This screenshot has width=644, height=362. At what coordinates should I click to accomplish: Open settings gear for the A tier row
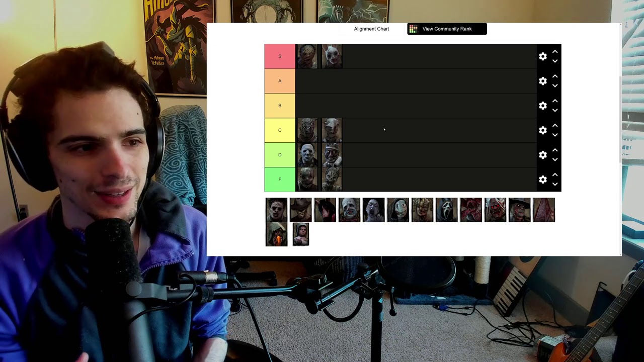tap(542, 81)
